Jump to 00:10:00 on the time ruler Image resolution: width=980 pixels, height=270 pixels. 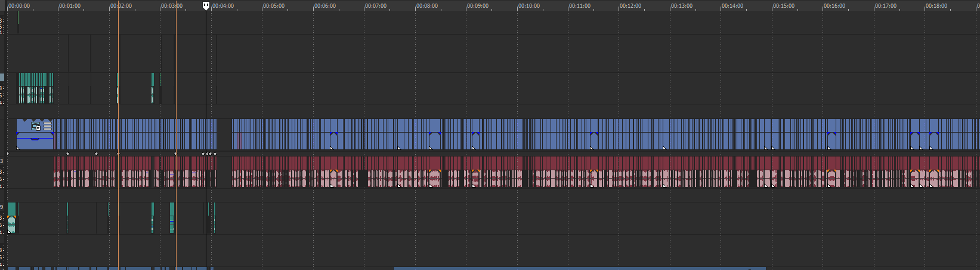(528, 6)
